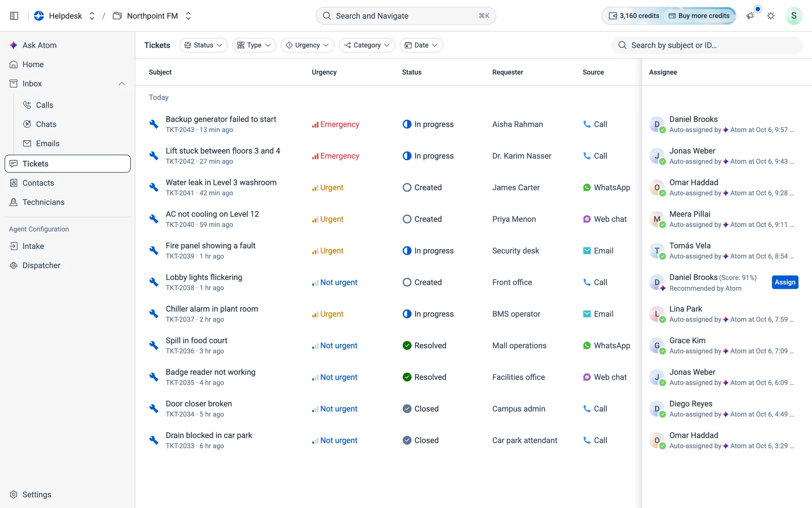The width and height of the screenshot is (812, 508).
Task: Click the Buy more credits button
Action: [699, 16]
